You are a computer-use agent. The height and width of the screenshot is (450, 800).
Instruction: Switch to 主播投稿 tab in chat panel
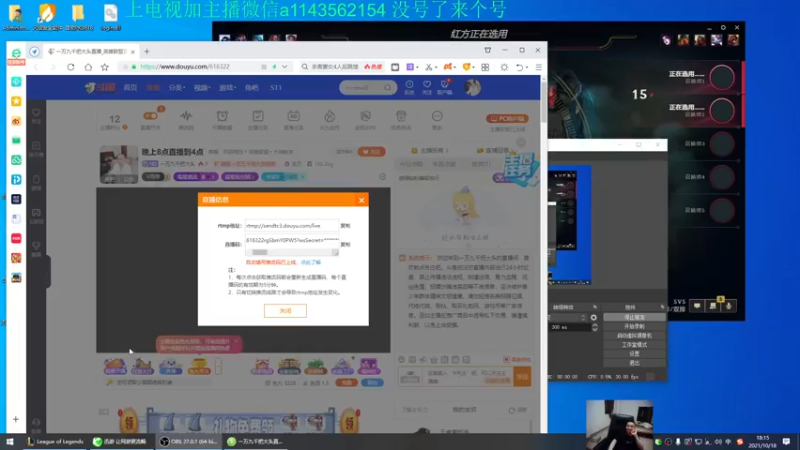click(430, 151)
